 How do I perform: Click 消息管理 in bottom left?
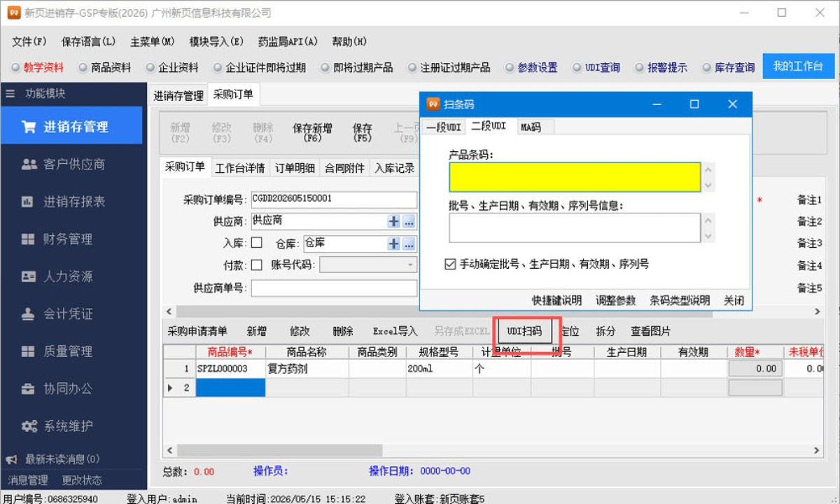click(x=28, y=480)
